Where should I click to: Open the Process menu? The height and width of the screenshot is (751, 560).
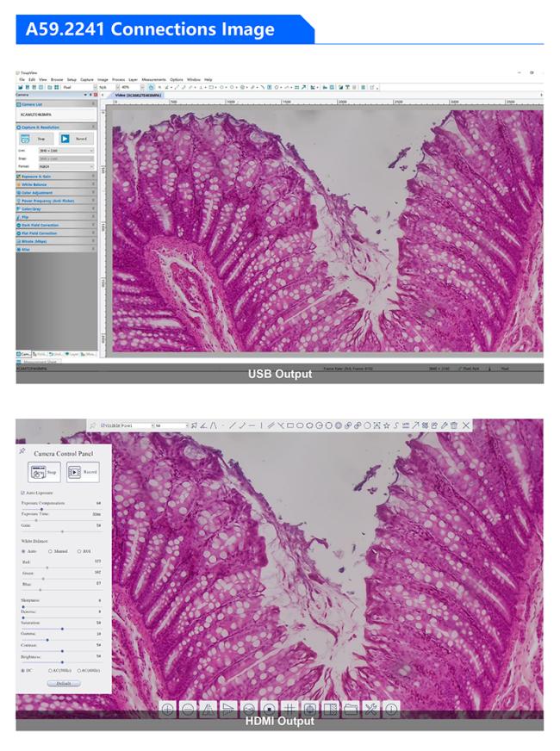(117, 79)
